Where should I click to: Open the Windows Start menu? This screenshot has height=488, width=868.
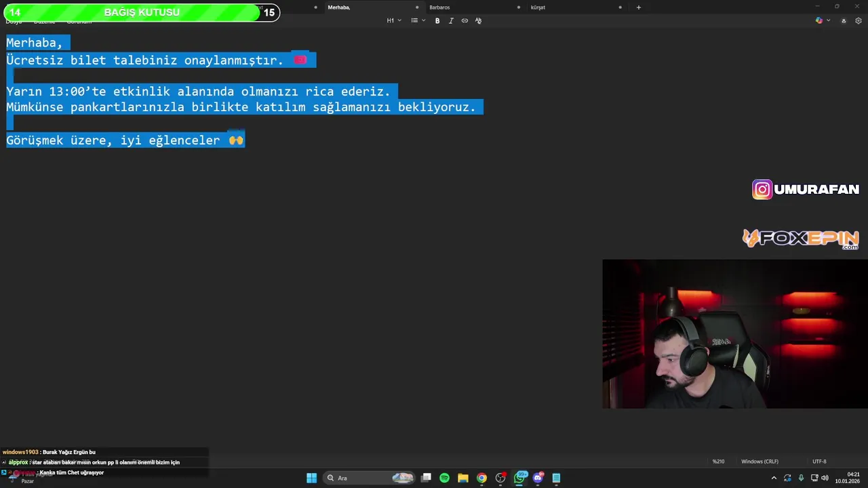click(311, 478)
